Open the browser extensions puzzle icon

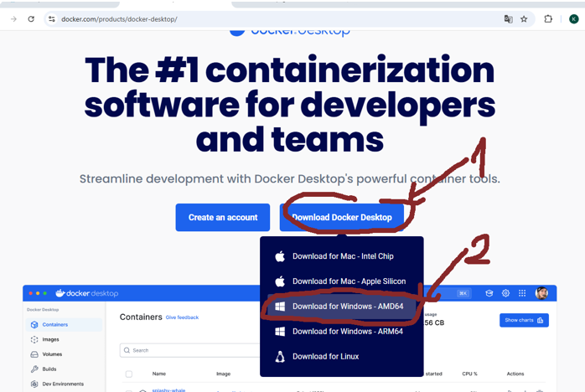tap(548, 19)
